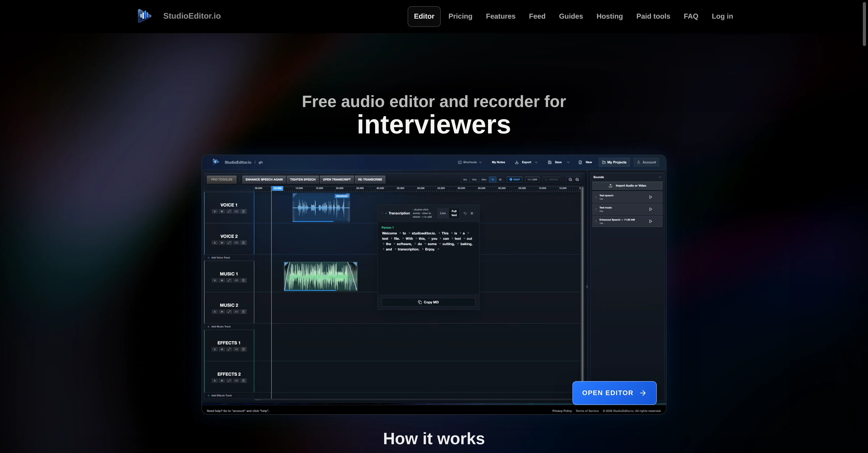Click the 04.308 playhead marker on timeline

click(278, 188)
